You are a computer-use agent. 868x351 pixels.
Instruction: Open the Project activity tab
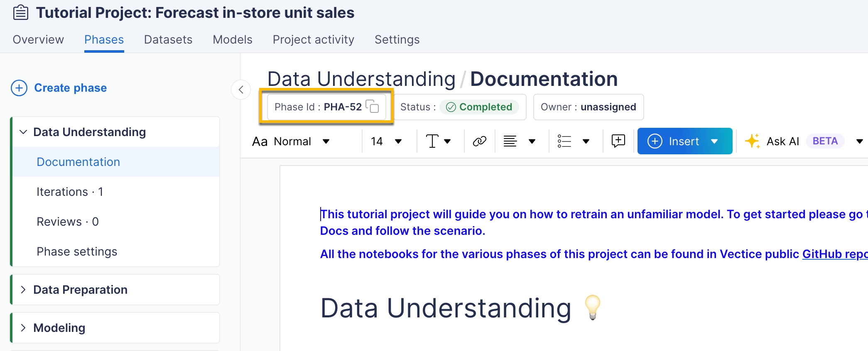point(313,39)
